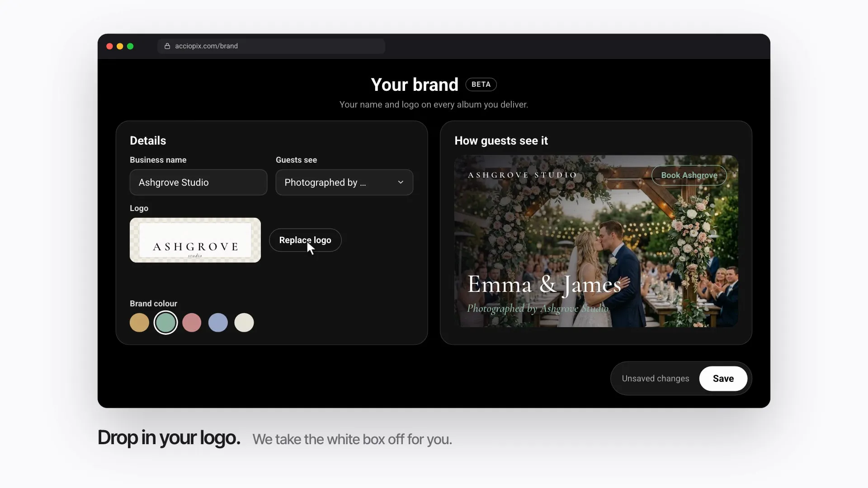Click Book Ashgrove in the preview
Viewport: 868px width, 488px height.
click(689, 175)
